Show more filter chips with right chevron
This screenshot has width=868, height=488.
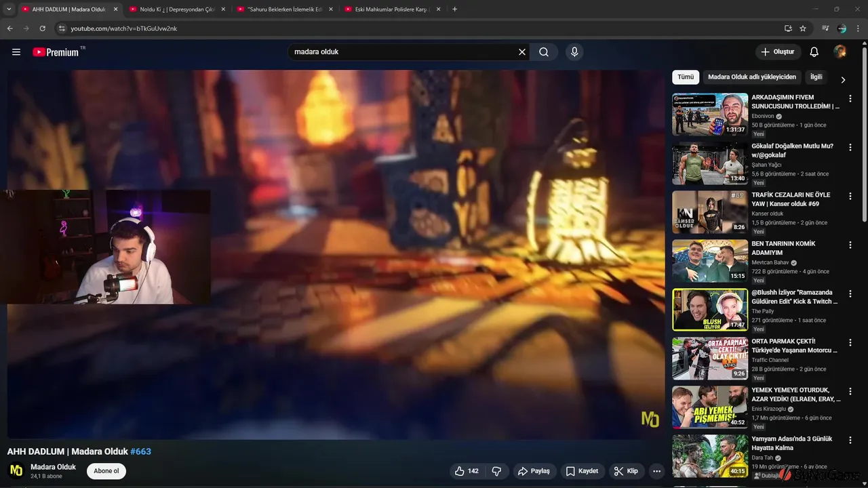[x=843, y=79]
